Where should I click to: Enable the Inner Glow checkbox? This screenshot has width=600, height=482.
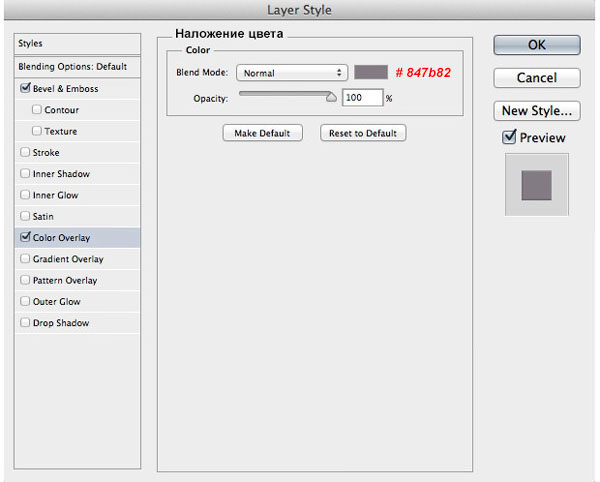[x=25, y=195]
